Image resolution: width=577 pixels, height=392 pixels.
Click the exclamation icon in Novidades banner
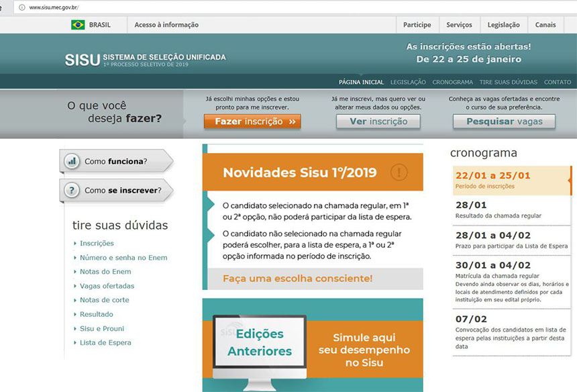pyautogui.click(x=399, y=172)
